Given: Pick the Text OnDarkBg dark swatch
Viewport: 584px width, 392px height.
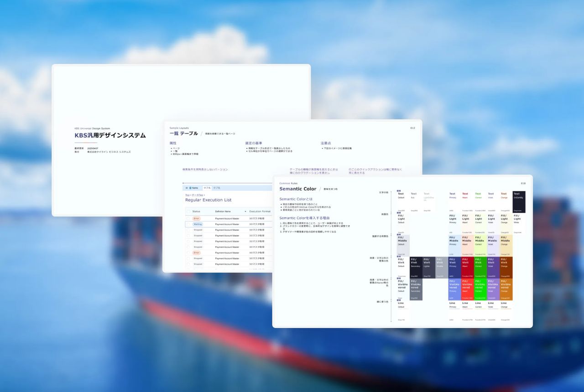Looking at the screenshot, I should click(519, 202).
